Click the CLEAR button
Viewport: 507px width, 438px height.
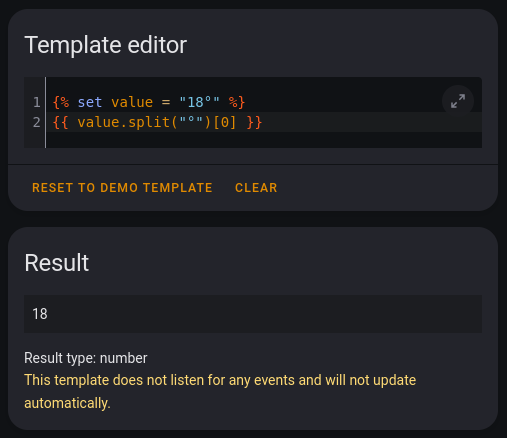click(256, 188)
